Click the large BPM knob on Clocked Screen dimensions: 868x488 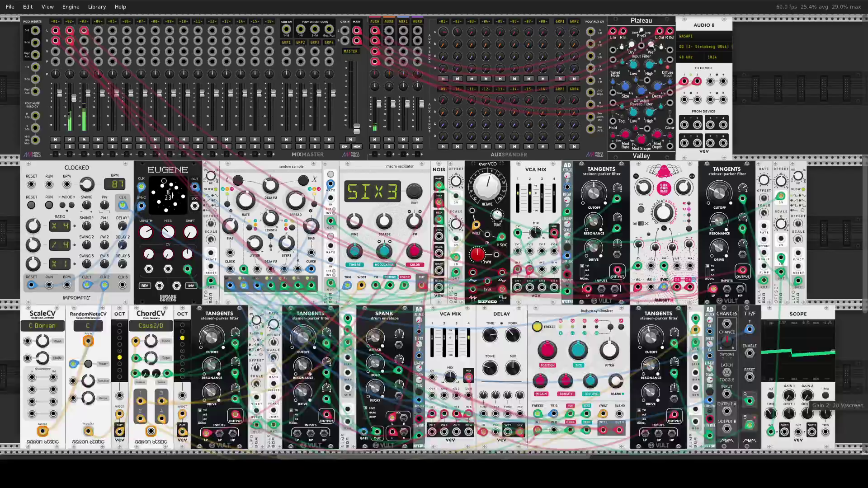(87, 184)
